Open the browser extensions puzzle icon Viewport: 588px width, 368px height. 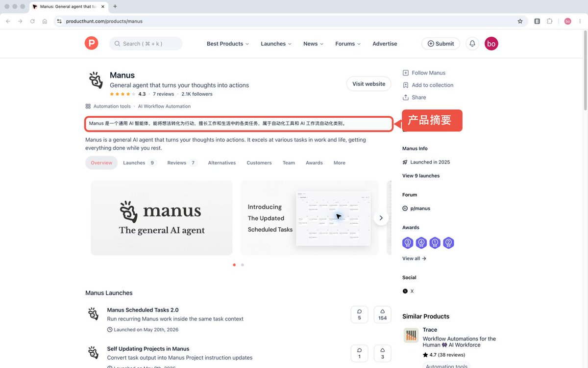tap(550, 21)
